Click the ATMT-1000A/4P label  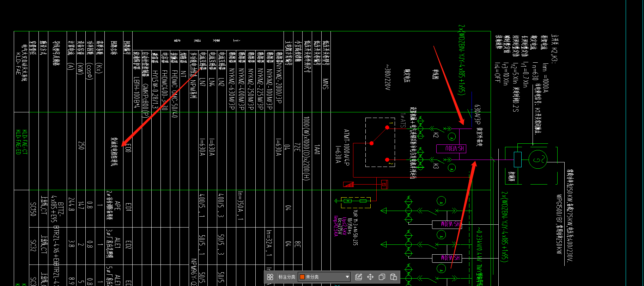pos(346,148)
